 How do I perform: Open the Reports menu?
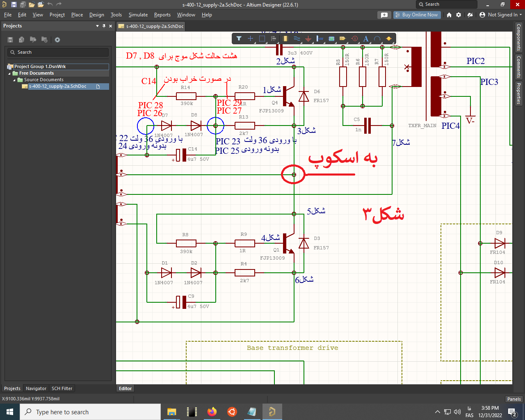[162, 15]
